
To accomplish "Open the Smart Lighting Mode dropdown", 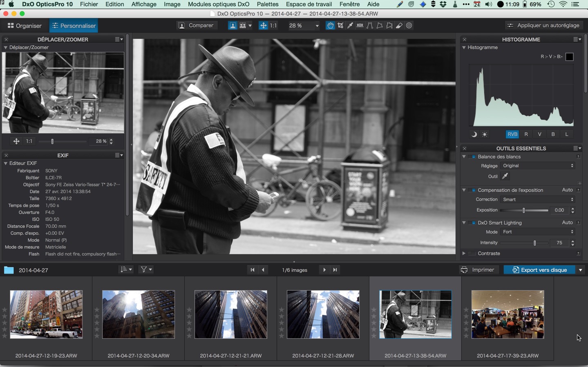I will (538, 232).
